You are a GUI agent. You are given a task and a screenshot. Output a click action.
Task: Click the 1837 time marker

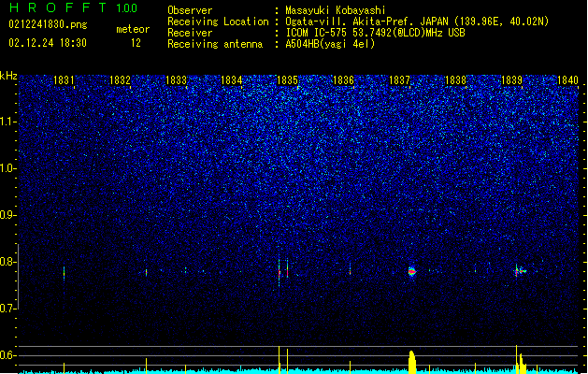(x=399, y=80)
